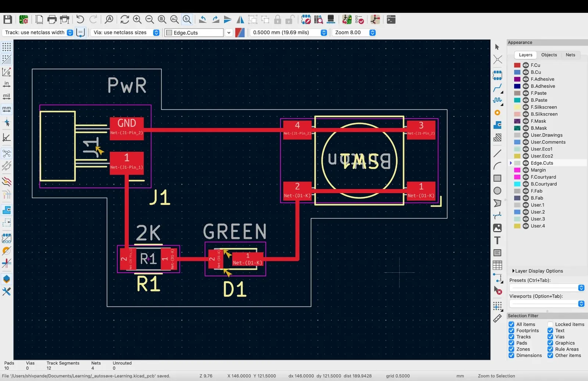This screenshot has width=588, height=381.
Task: Select the Add Image tool
Action: click(497, 228)
